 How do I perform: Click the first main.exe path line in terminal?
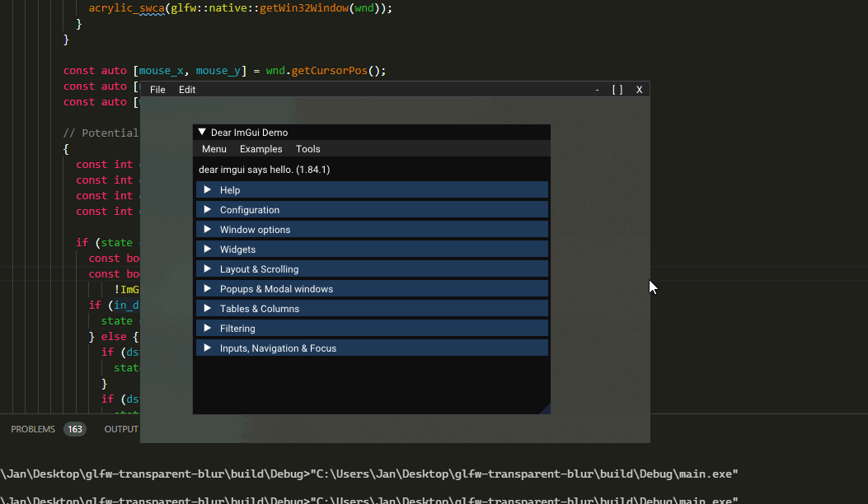tap(369, 474)
